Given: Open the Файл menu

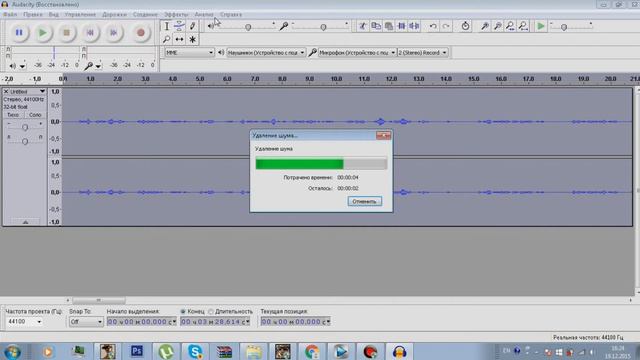Looking at the screenshot, I should pos(10,14).
